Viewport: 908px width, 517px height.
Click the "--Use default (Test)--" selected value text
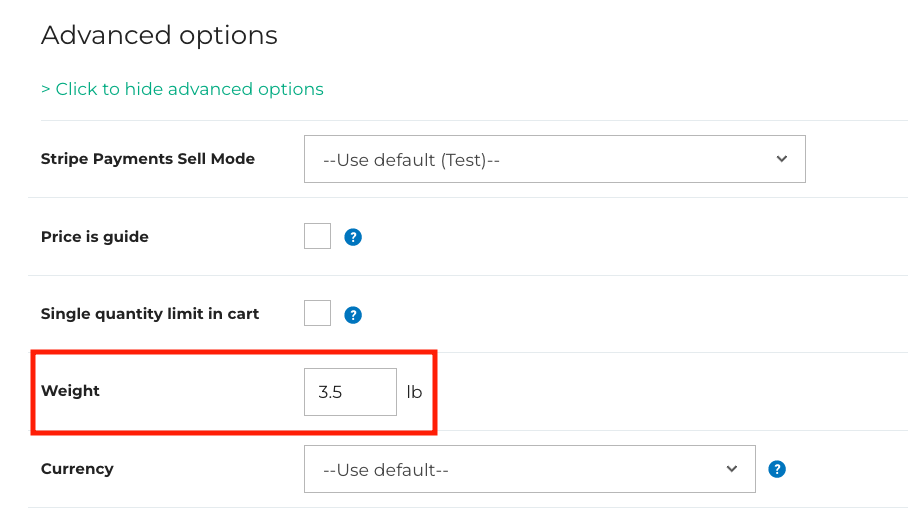click(411, 160)
